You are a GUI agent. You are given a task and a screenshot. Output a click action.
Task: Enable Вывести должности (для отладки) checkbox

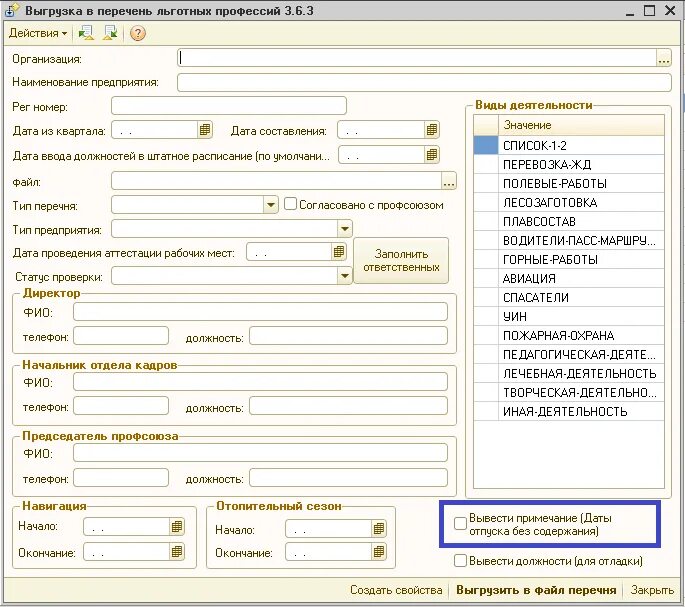[460, 561]
